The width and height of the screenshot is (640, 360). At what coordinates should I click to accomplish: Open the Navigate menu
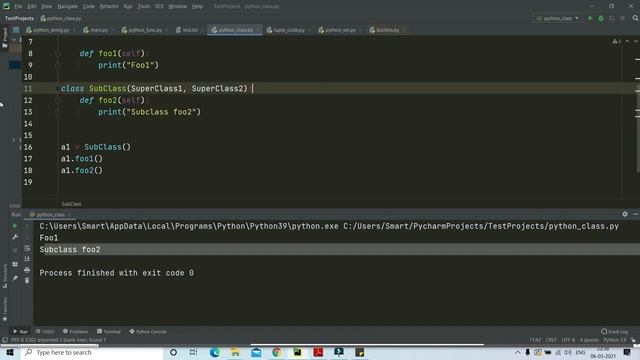(x=67, y=6)
